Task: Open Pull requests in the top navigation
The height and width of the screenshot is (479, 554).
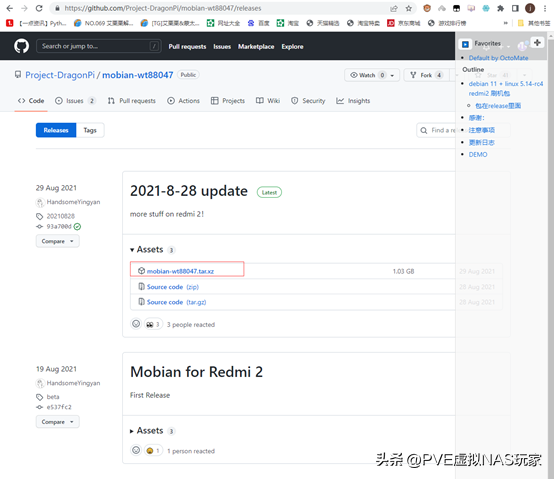Action: 187,46
